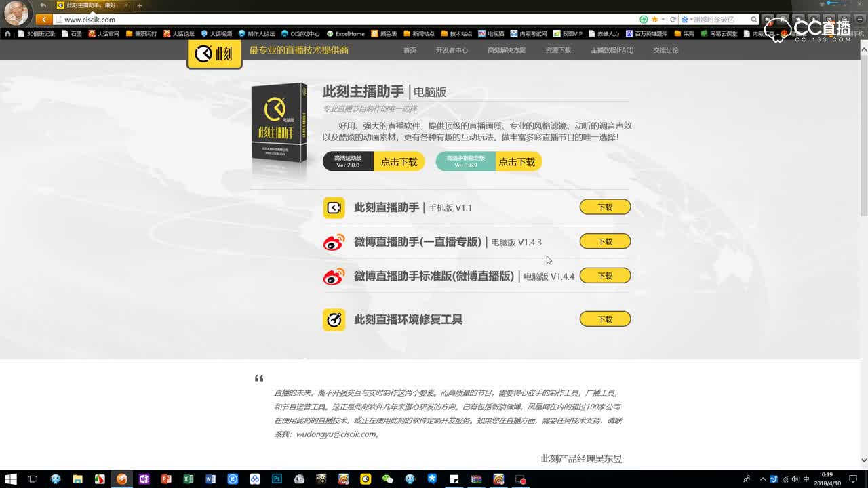
Task: Open WeChat from taskbar
Action: (x=387, y=479)
